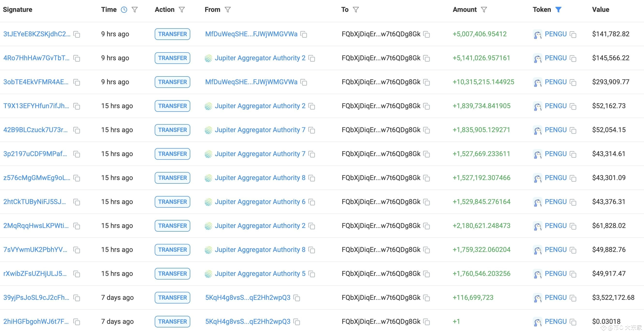Screen dimensions: 644x333
Task: Copy From address in the $141,782.82 row
Action: (304, 34)
